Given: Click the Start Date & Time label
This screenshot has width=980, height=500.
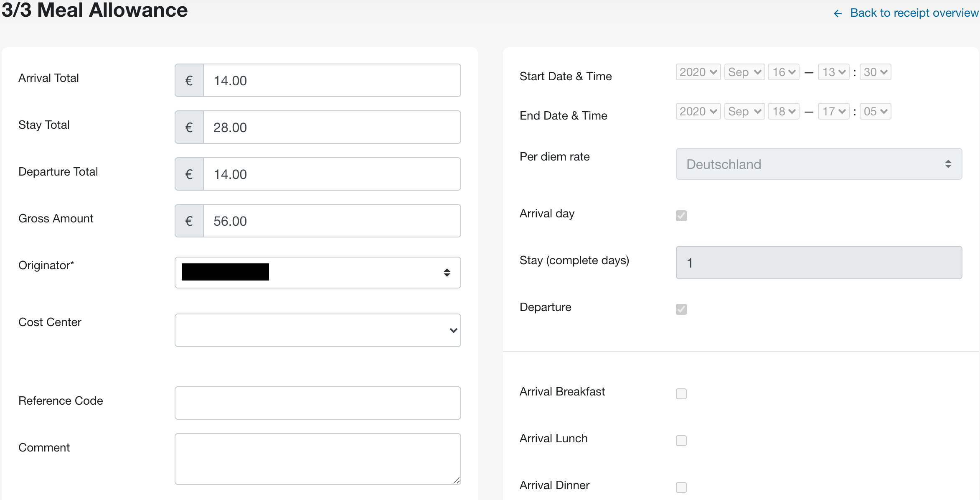Looking at the screenshot, I should pos(566,77).
